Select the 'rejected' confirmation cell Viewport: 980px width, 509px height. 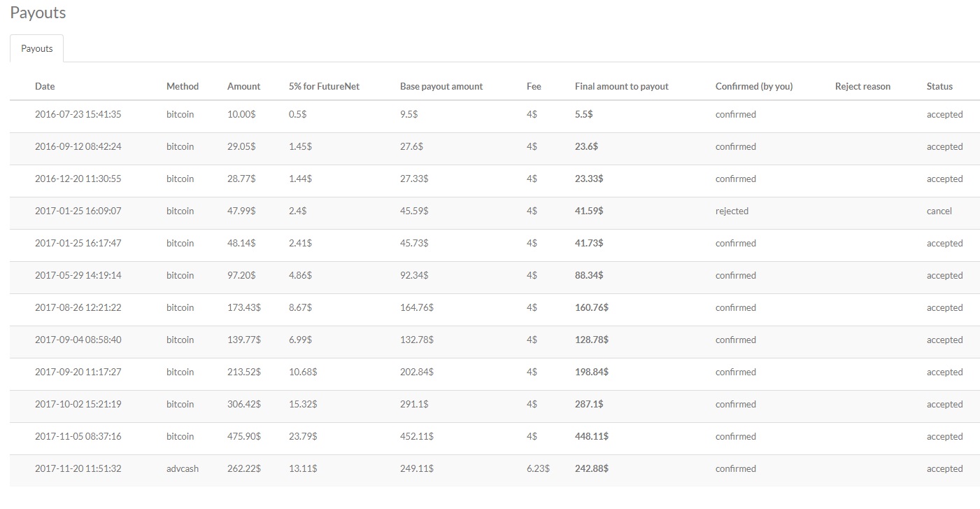732,211
